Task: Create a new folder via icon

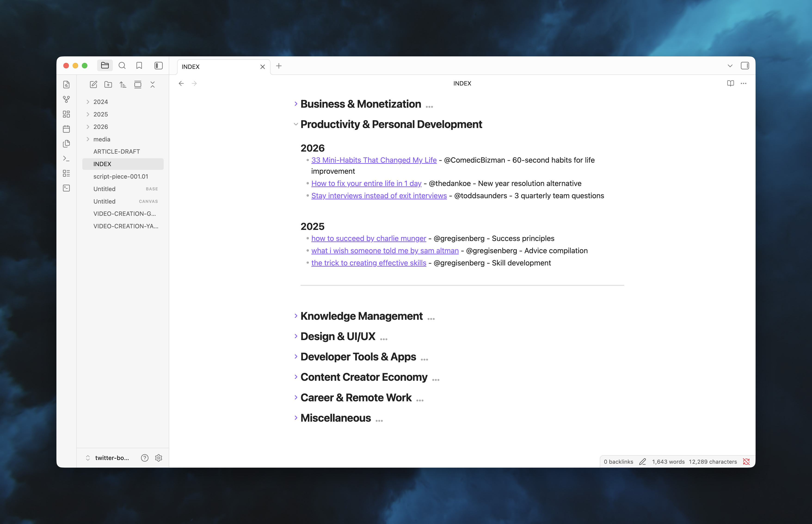Action: click(x=108, y=84)
